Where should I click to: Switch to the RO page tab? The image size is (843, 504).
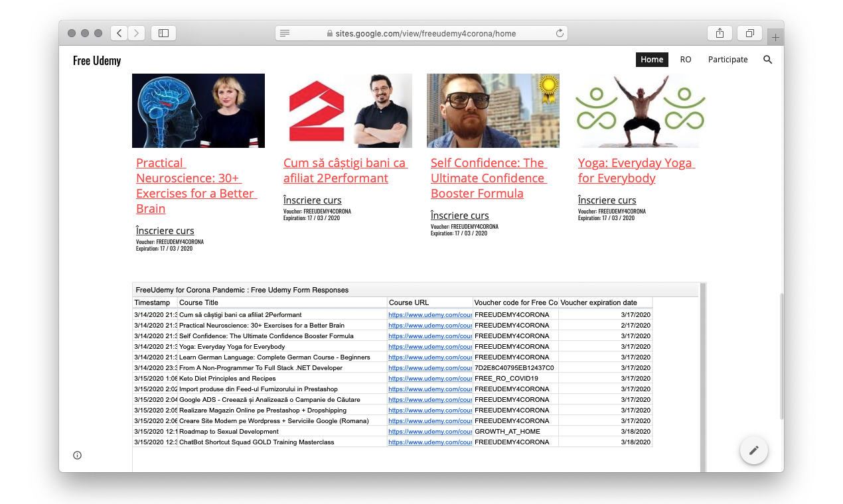(x=686, y=60)
